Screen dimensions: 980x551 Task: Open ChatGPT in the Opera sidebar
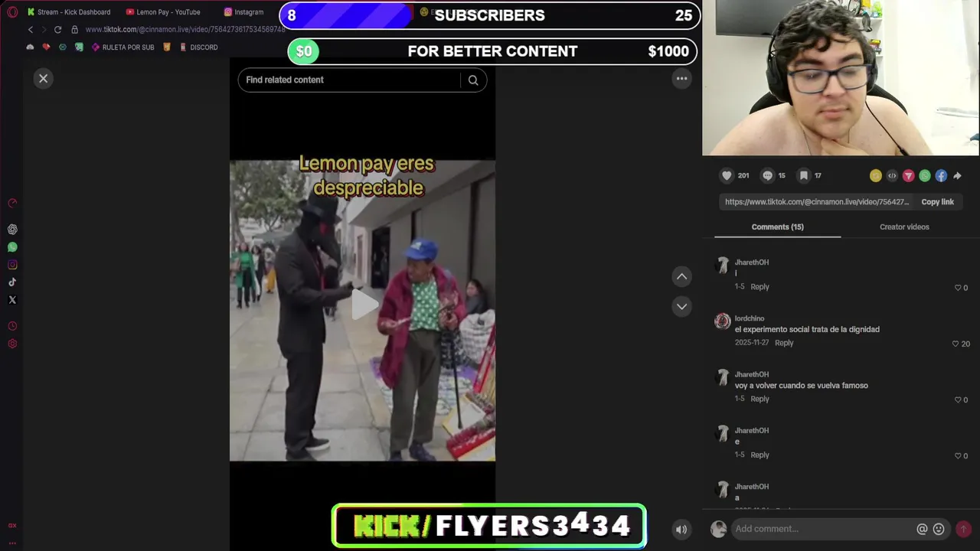(12, 230)
